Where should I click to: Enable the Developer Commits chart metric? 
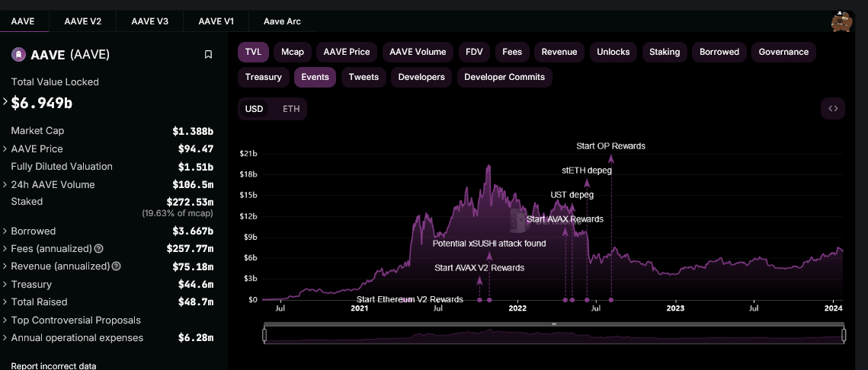coord(504,78)
